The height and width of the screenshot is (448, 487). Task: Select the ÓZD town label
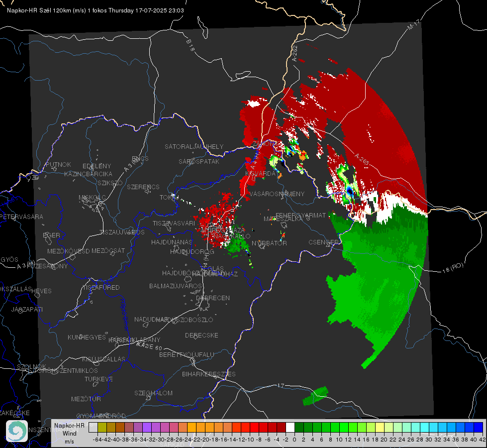coord(33,178)
